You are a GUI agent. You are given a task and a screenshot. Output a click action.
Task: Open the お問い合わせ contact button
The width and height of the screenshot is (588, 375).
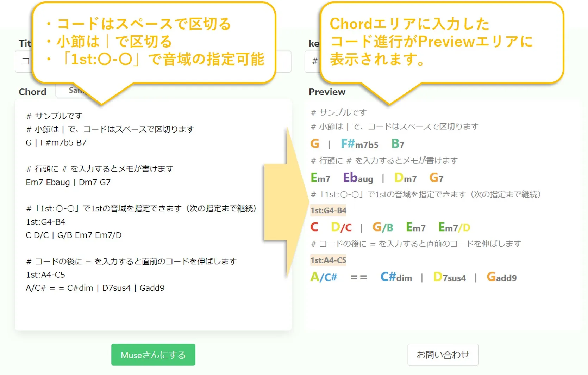(x=443, y=355)
